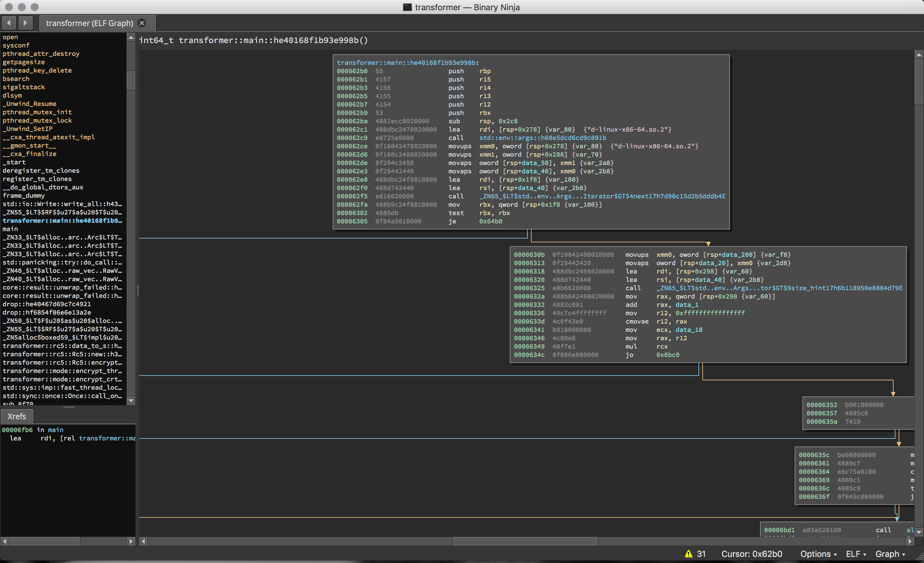The image size is (924, 563).
Task: Open the Options dropdown menu
Action: tap(818, 554)
